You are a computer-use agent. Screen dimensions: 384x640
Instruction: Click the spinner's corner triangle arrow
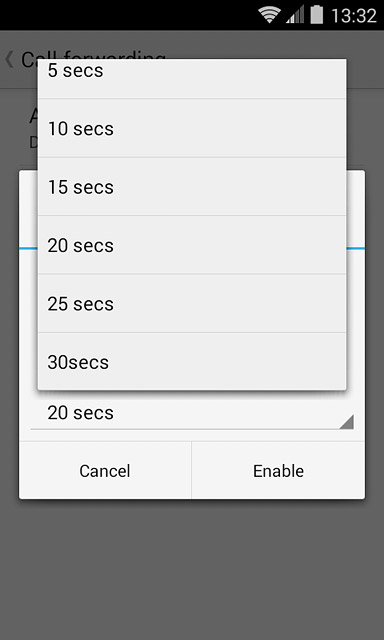346,422
